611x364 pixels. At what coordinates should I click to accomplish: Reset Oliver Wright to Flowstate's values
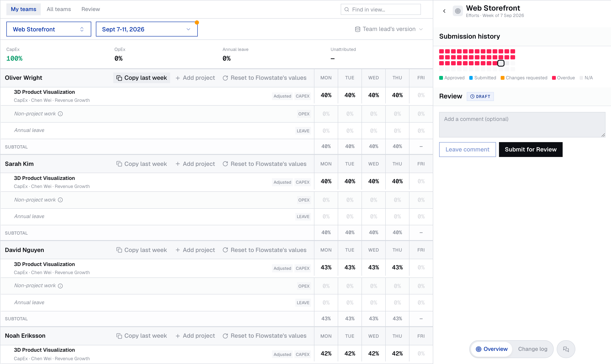click(264, 78)
